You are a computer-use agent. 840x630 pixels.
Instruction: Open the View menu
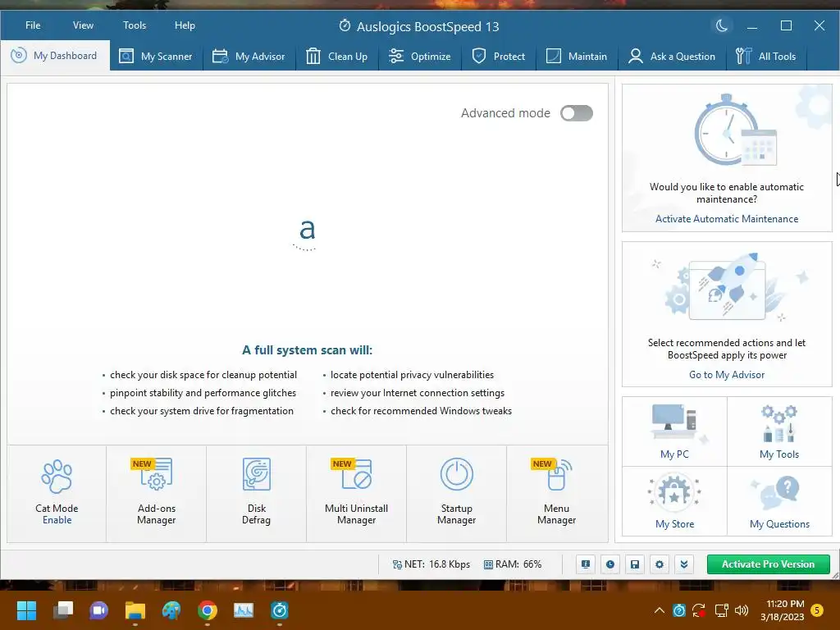coord(83,25)
